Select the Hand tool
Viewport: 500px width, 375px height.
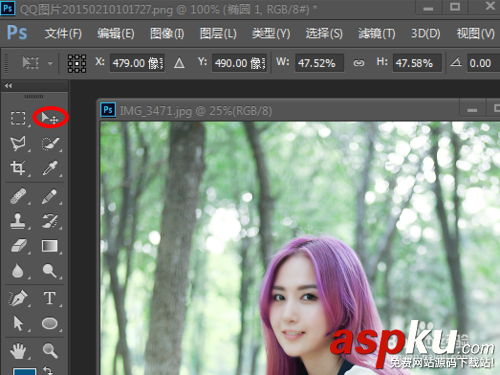(18, 351)
